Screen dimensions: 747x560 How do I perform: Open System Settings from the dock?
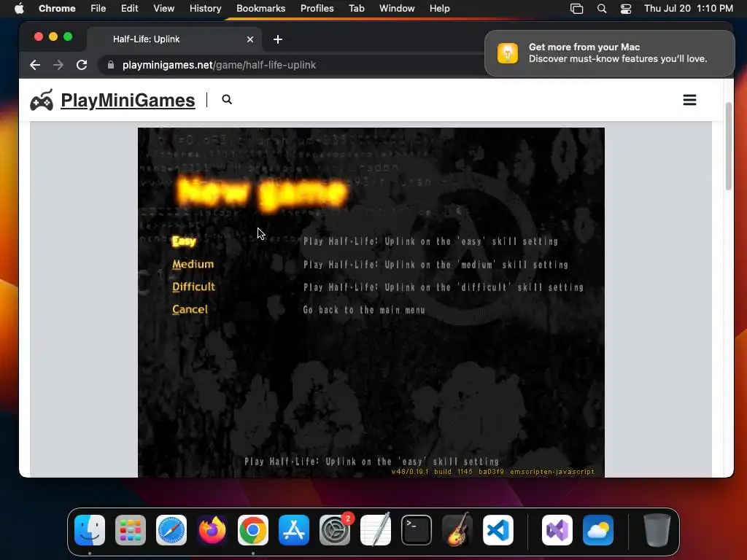pos(334,530)
